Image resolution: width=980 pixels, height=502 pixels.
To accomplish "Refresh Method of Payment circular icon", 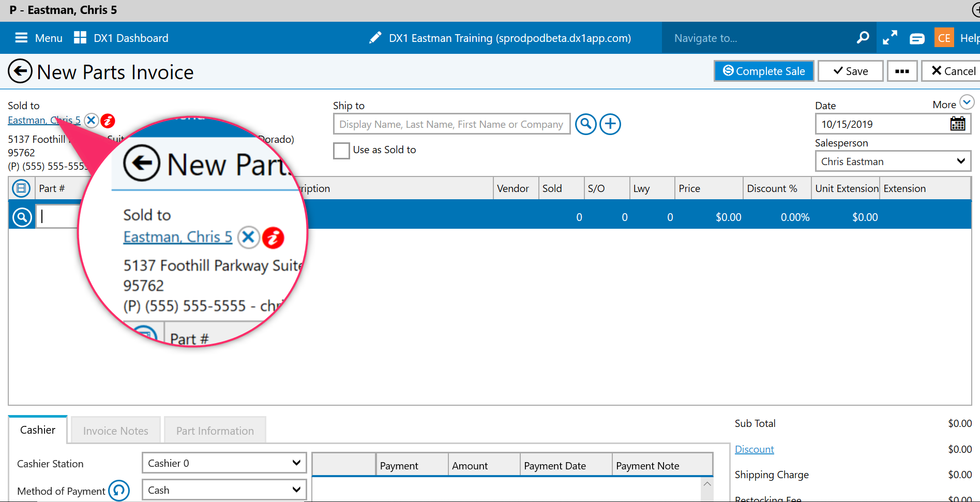I will tap(119, 491).
